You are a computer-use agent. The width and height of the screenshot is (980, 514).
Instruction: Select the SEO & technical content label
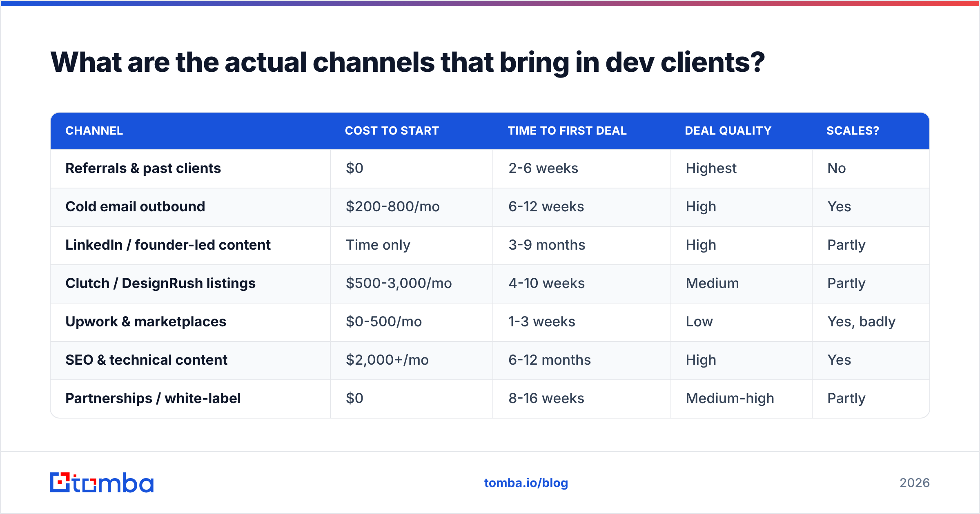coord(147,360)
